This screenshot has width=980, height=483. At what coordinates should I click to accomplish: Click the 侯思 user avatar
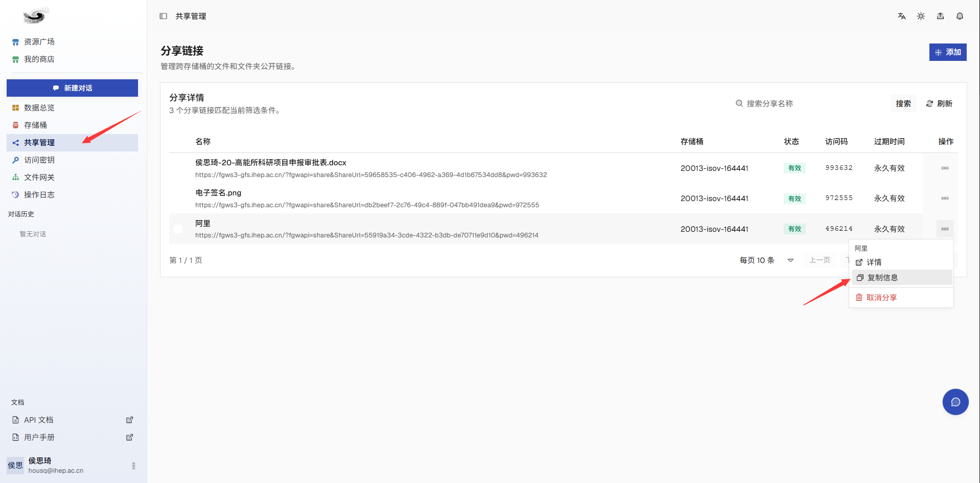(15, 466)
